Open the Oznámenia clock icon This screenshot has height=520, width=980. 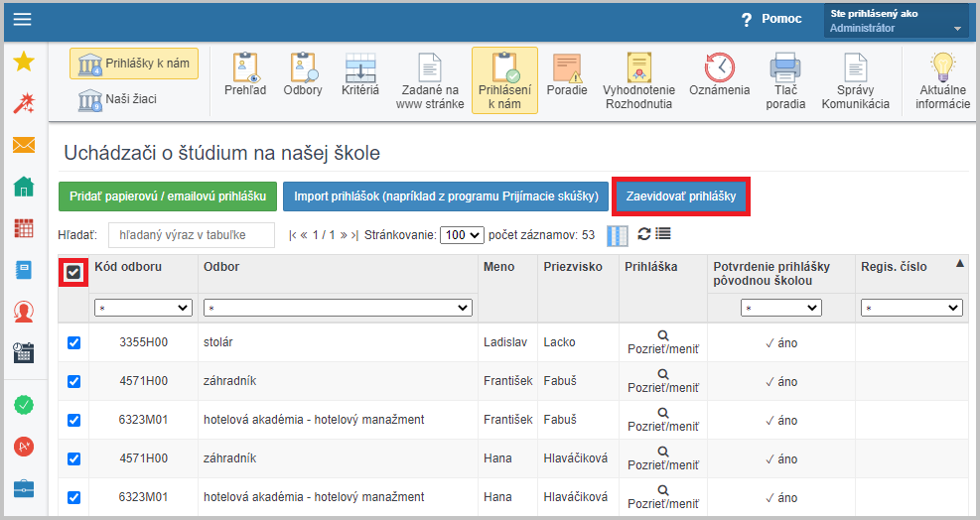point(719,76)
